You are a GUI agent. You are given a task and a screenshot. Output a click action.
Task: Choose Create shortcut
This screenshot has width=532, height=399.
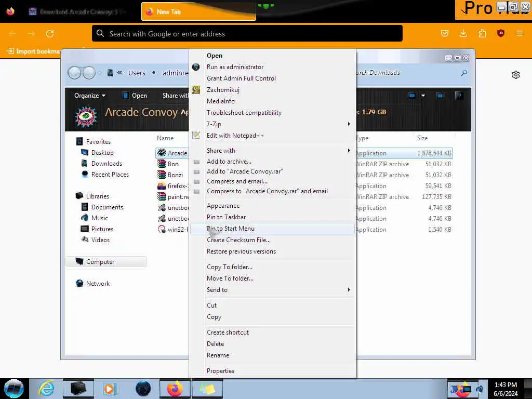tap(228, 332)
